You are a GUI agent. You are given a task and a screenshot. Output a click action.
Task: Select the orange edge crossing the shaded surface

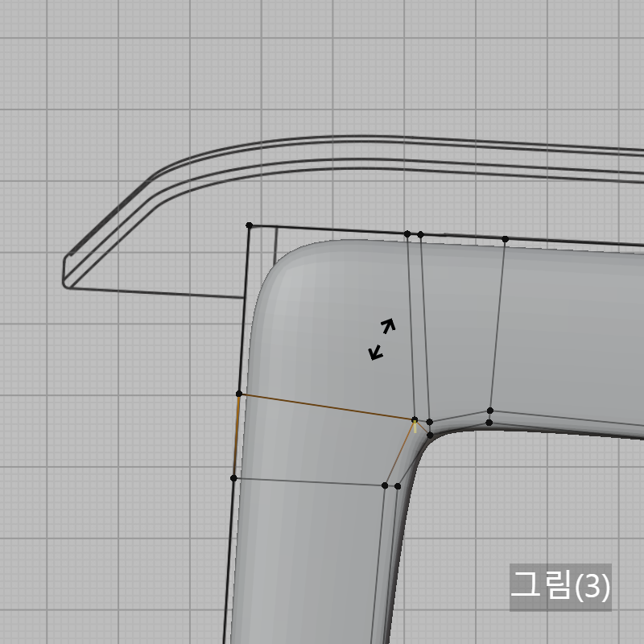click(327, 407)
